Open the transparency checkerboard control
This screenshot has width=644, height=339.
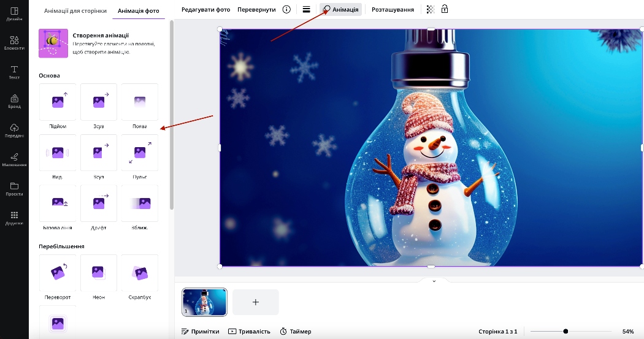431,9
